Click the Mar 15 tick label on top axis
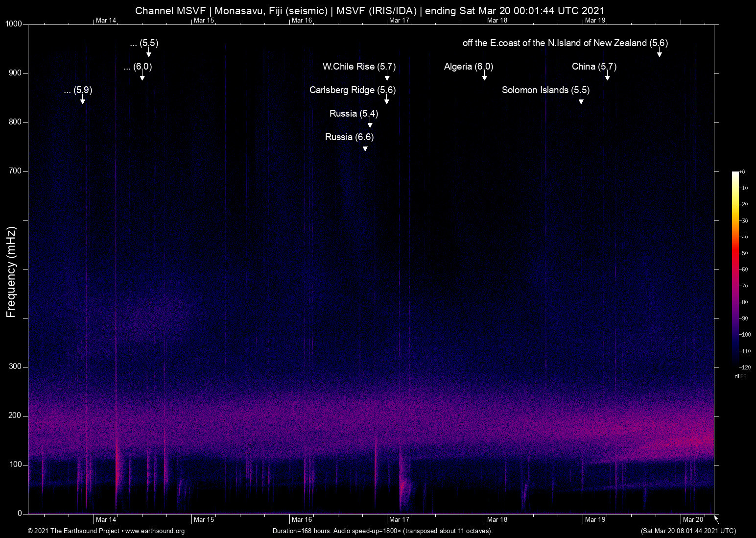756x538 pixels. click(204, 21)
